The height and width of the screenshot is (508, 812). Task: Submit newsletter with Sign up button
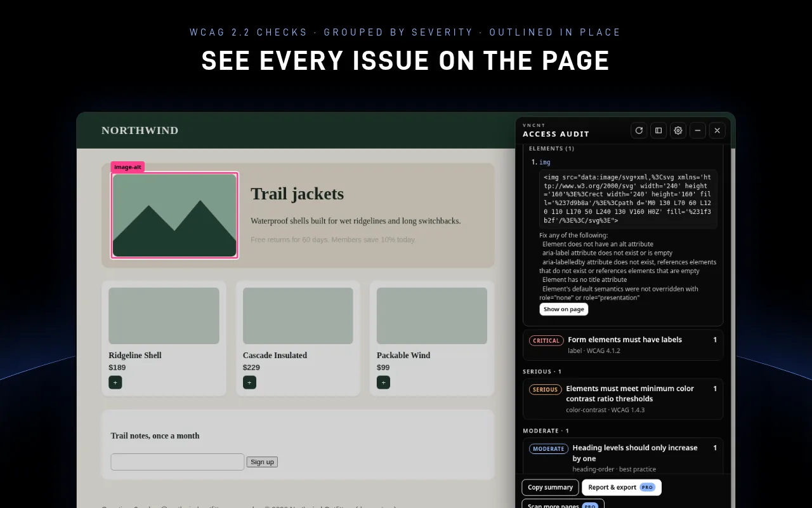[262, 462]
